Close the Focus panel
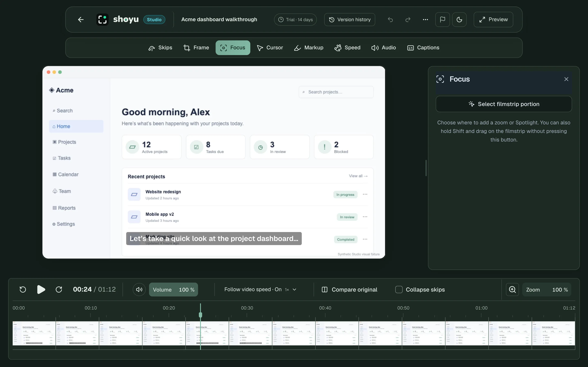This screenshot has height=367, width=588. 566,79
